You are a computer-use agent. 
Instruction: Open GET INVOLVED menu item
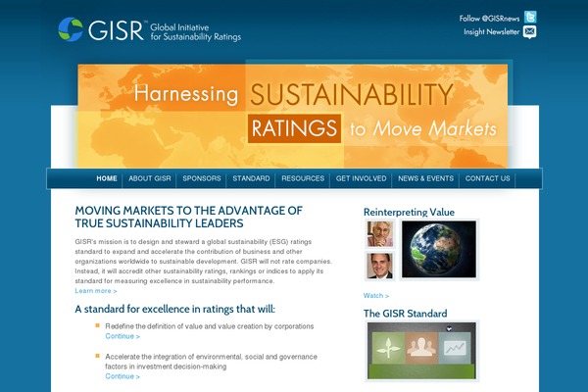(361, 178)
